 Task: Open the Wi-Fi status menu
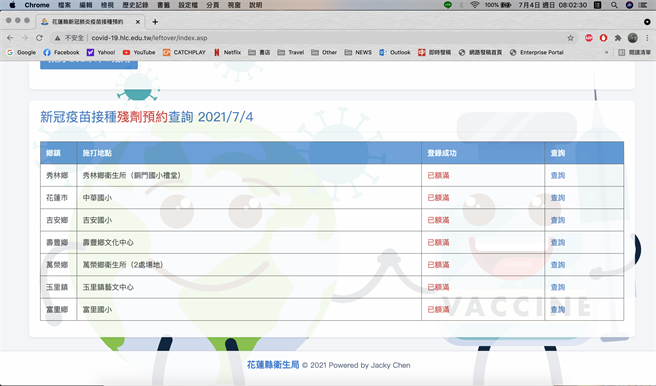coord(474,5)
